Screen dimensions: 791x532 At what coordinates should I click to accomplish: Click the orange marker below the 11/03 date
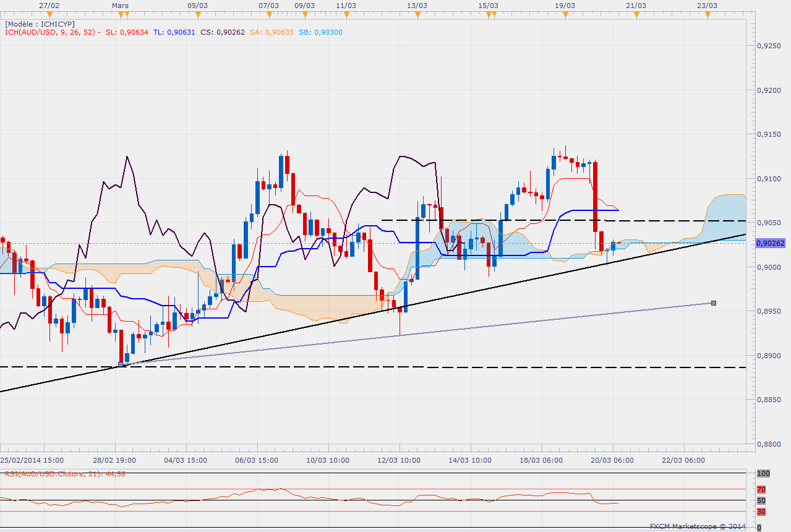pos(347,15)
